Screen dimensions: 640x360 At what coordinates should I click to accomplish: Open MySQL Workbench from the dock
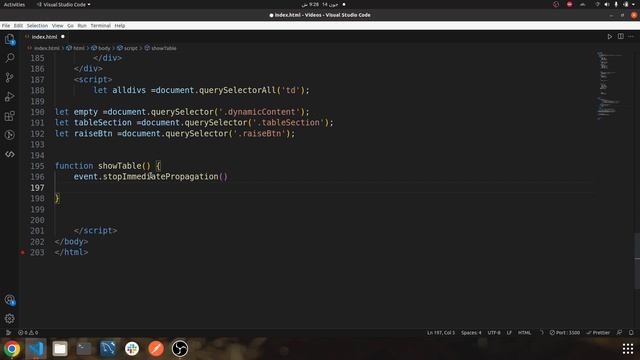click(108, 349)
